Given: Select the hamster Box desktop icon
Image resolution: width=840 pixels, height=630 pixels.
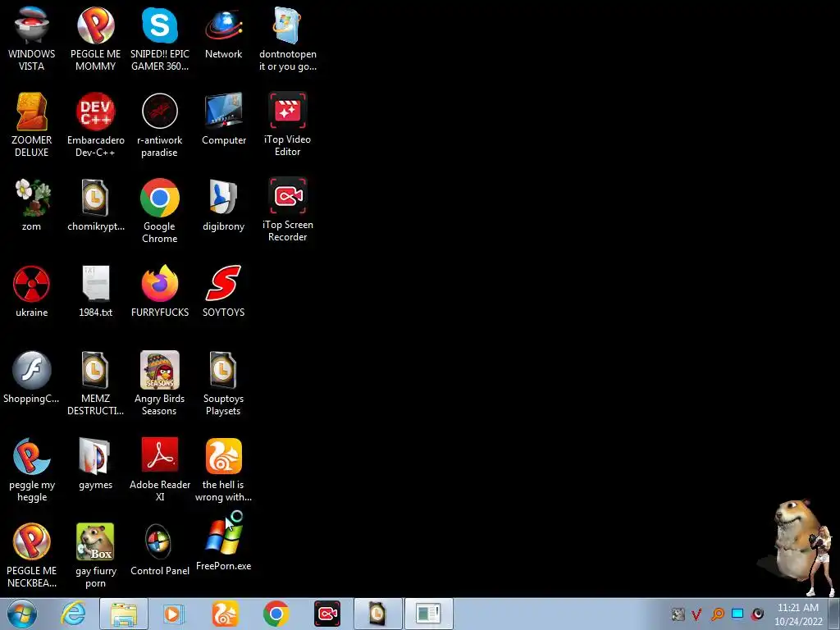Looking at the screenshot, I should tap(95, 556).
